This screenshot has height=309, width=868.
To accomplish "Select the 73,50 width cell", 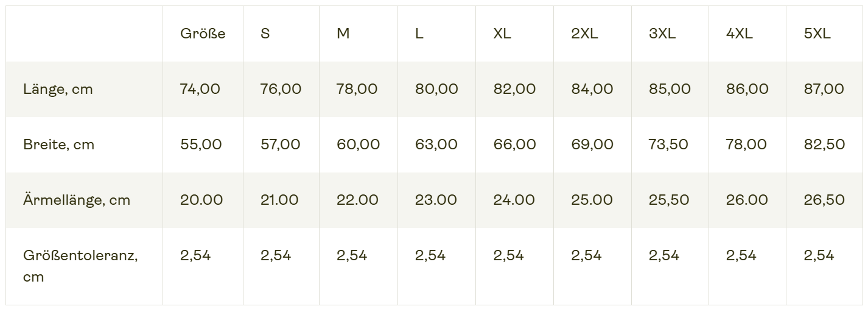I will point(668,144).
